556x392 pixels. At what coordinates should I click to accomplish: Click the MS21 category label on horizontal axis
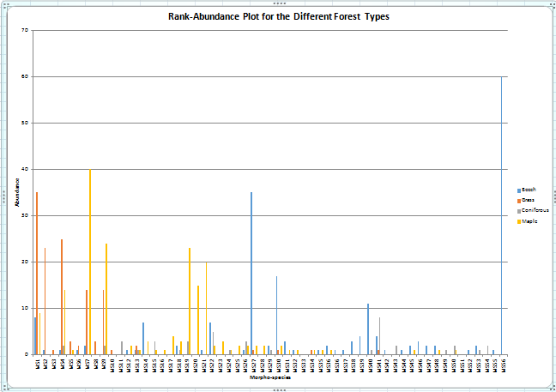[x=204, y=365]
